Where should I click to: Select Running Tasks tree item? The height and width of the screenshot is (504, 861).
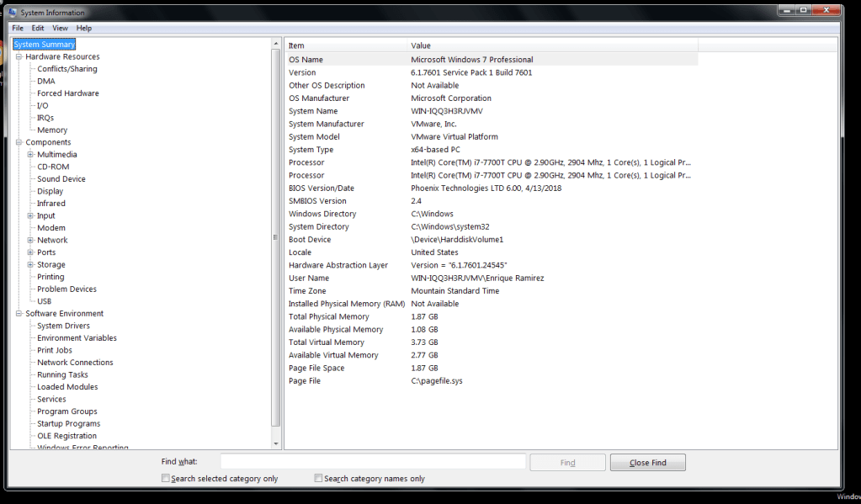(x=62, y=374)
